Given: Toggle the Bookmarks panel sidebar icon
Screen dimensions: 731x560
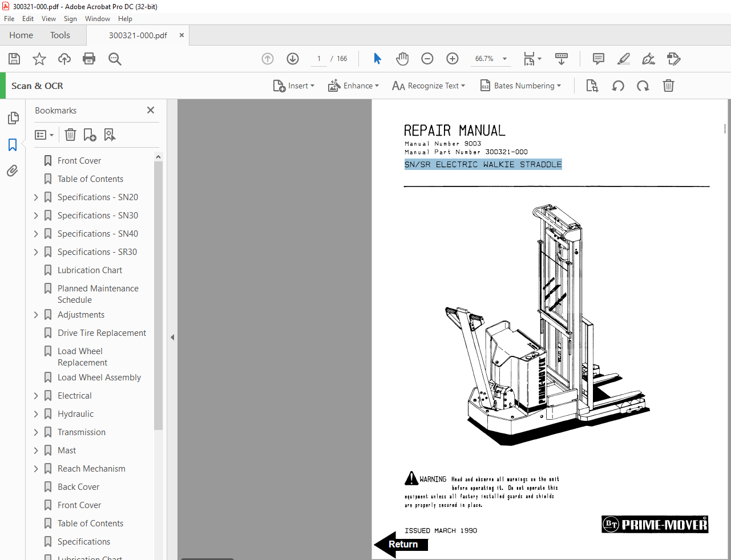Looking at the screenshot, I should pos(13,145).
